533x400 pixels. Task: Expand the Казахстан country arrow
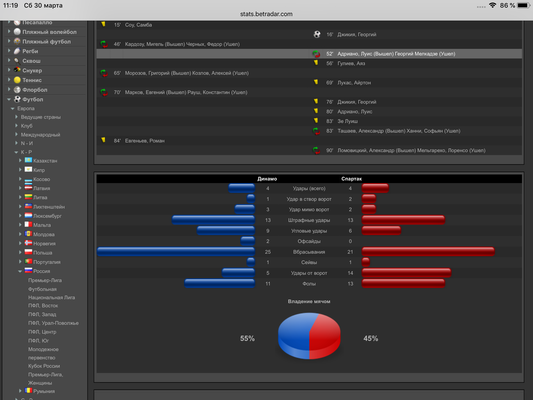(x=20, y=160)
